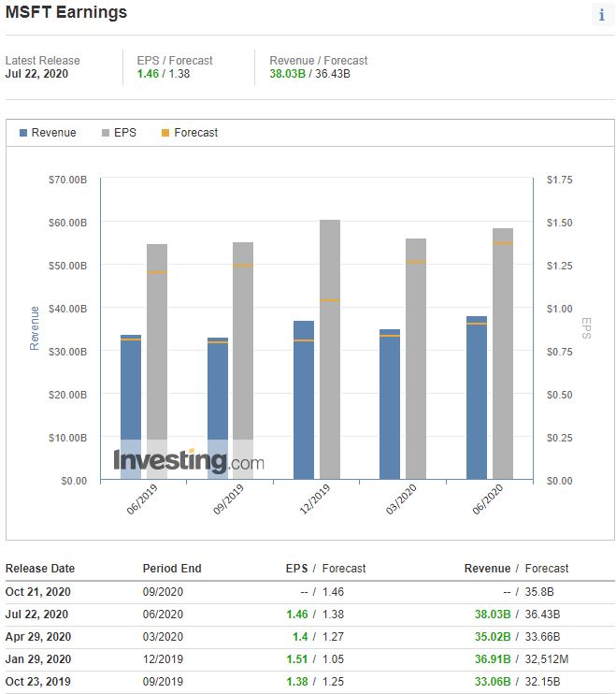Click the 06/2020 gray EPS bar
The width and height of the screenshot is (616, 694).
point(503,354)
